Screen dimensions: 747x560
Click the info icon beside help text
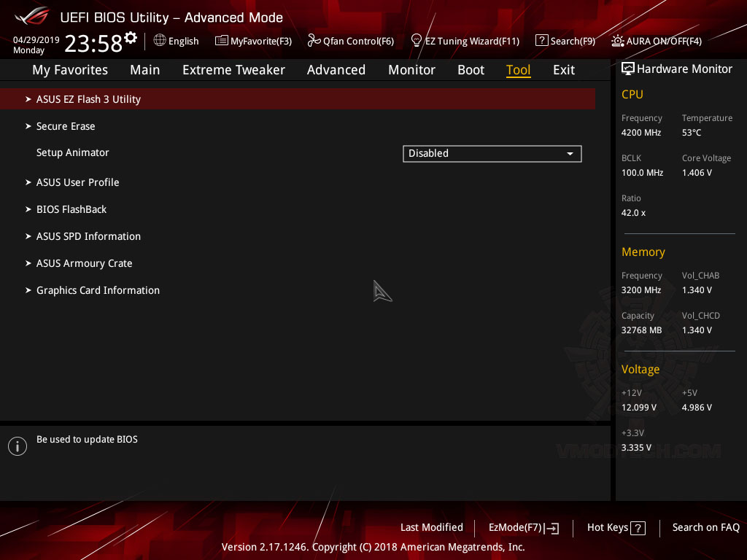coord(18,446)
